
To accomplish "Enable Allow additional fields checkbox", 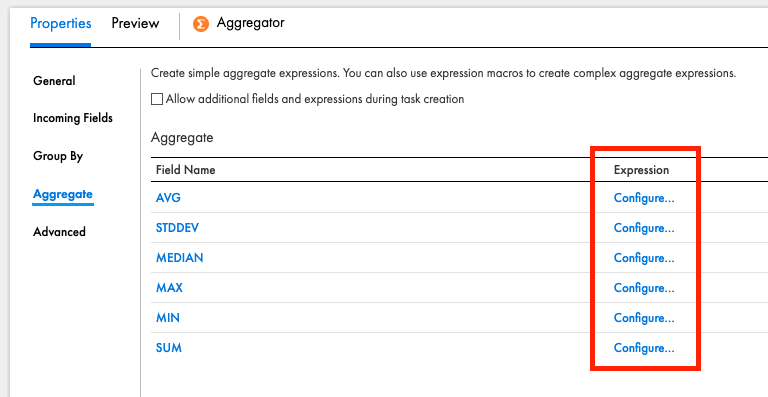I will 157,99.
